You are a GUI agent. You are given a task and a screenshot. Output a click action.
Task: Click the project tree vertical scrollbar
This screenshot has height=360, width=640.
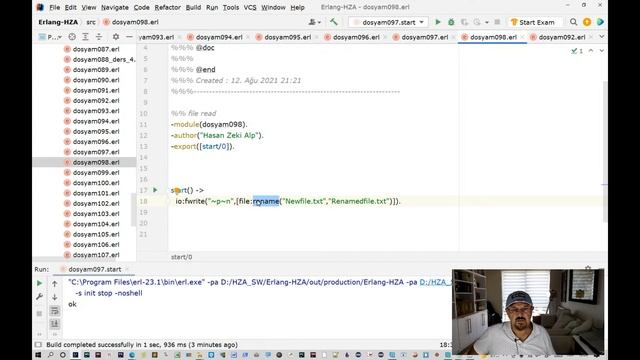click(133, 209)
